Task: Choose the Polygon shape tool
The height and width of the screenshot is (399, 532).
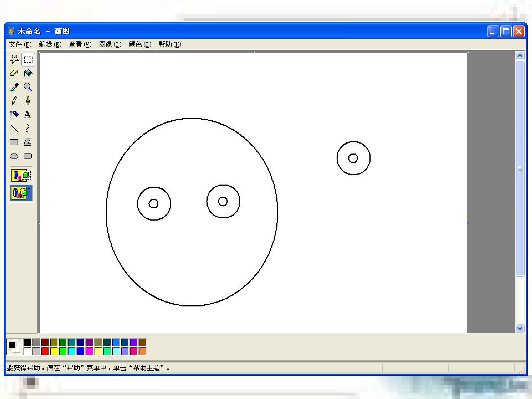Action: 28,142
